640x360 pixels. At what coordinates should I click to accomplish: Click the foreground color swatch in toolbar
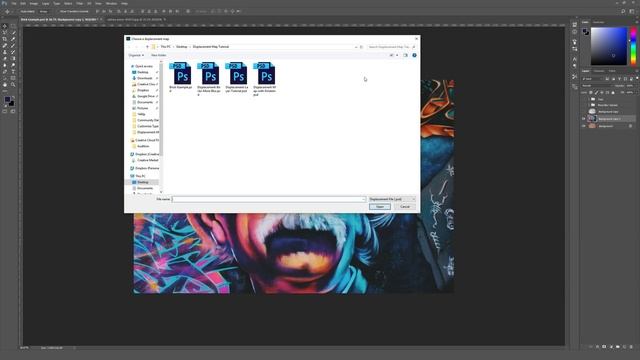[7, 99]
